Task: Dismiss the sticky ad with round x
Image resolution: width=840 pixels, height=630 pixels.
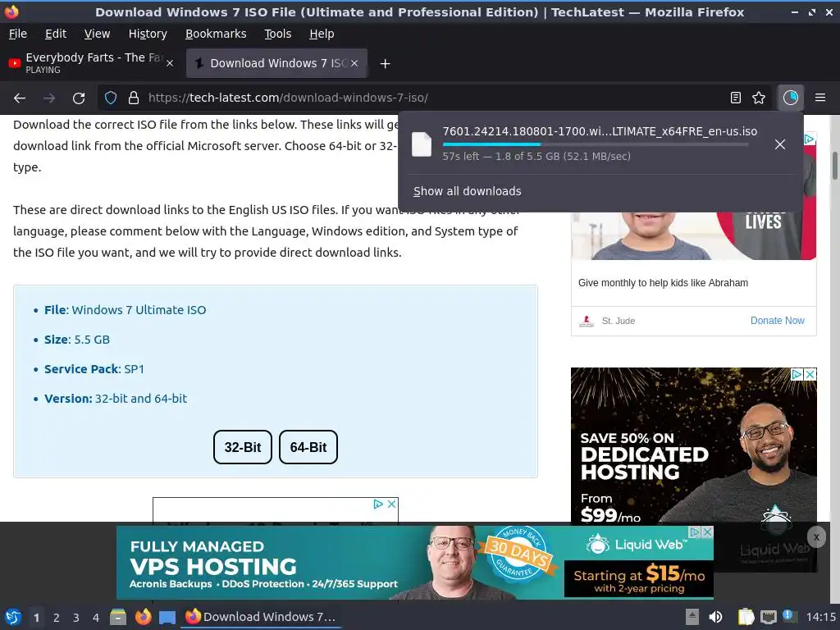Action: pyautogui.click(x=816, y=537)
